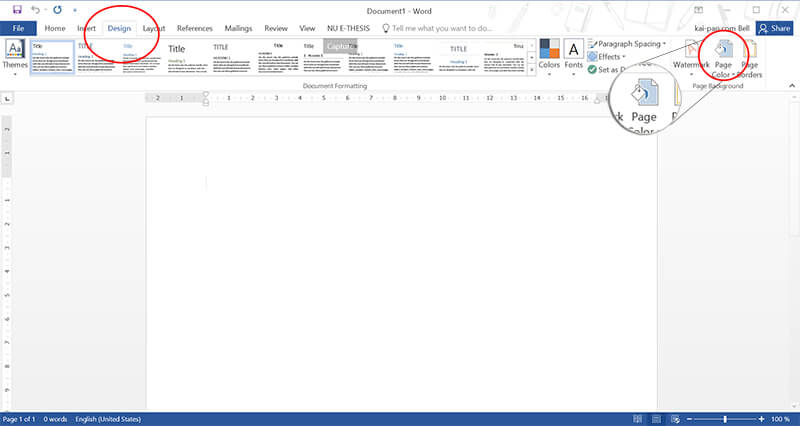This screenshot has width=800, height=426.
Task: Open the Fonts theme dropdown
Action: coord(573,58)
